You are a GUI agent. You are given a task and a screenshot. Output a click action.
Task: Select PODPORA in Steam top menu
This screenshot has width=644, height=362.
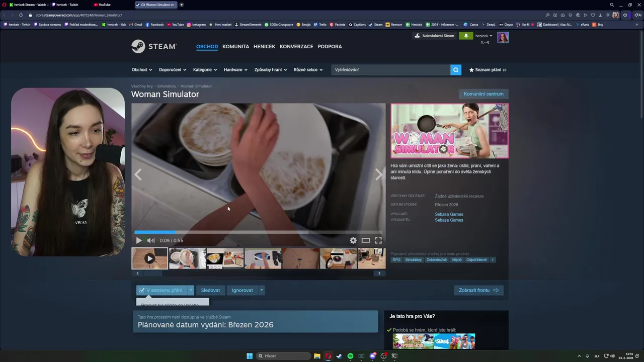[330, 46]
